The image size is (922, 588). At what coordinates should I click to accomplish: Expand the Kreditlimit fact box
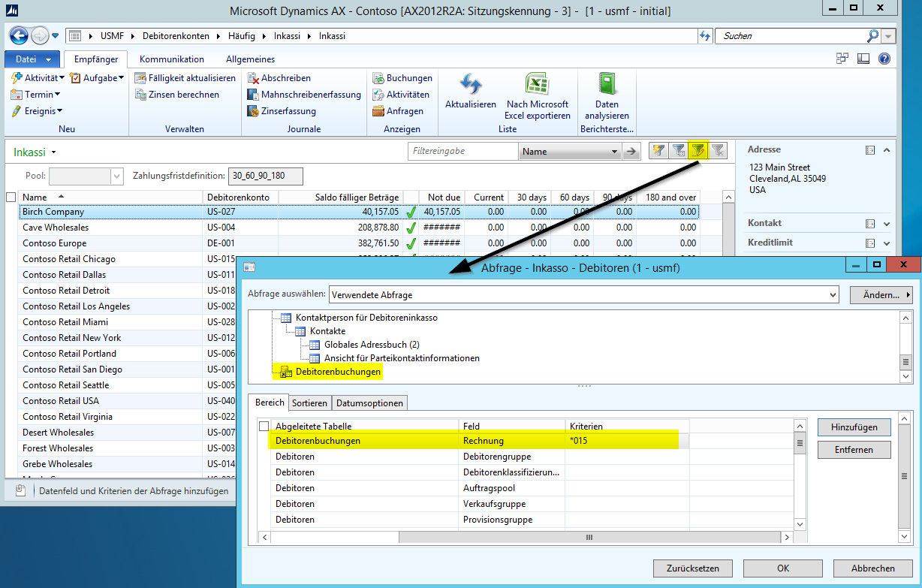coord(887,243)
